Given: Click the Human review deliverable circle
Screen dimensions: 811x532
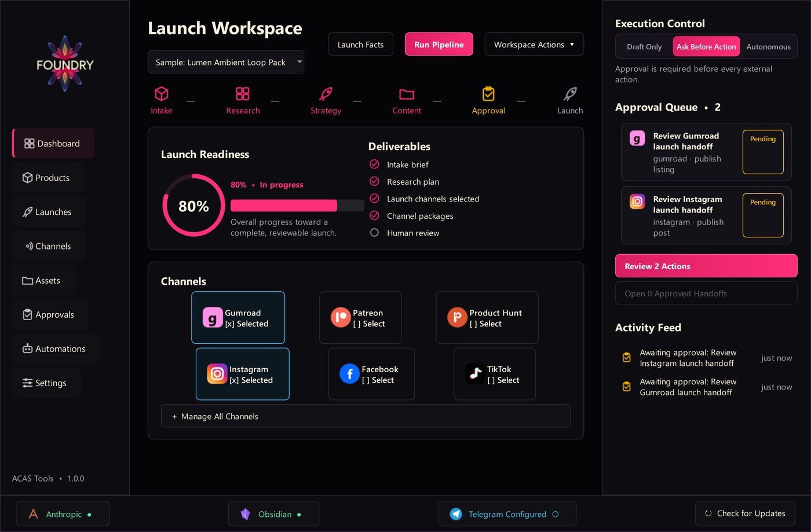Looking at the screenshot, I should coord(374,233).
